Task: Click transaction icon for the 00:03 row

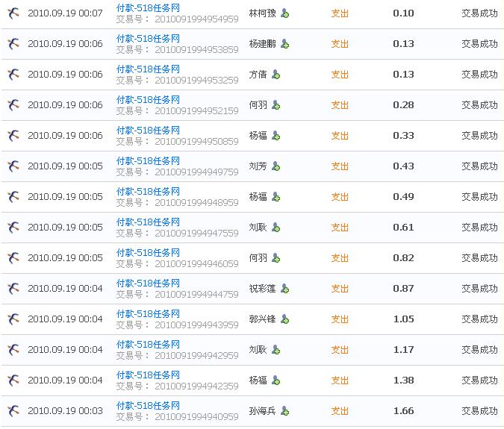Action: click(x=13, y=411)
